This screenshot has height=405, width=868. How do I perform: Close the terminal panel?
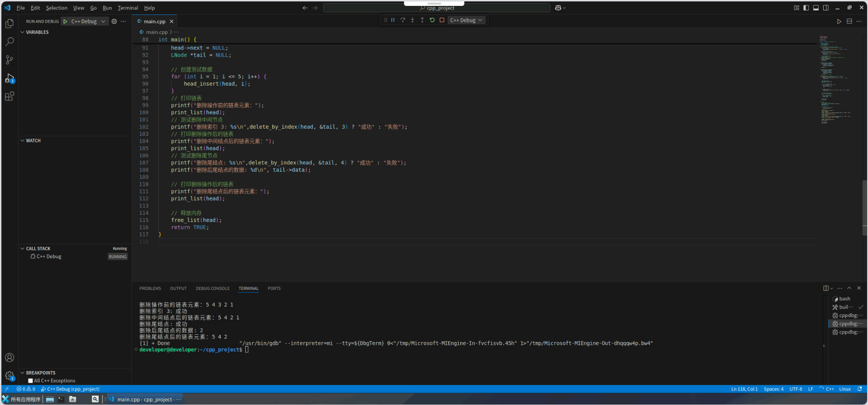859,288
